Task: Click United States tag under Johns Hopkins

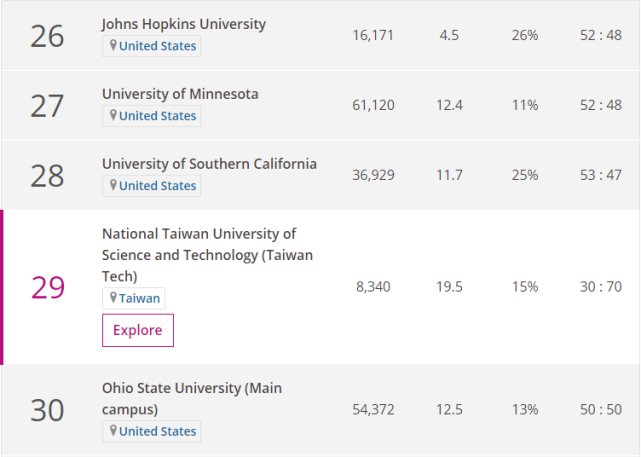Action: click(157, 46)
